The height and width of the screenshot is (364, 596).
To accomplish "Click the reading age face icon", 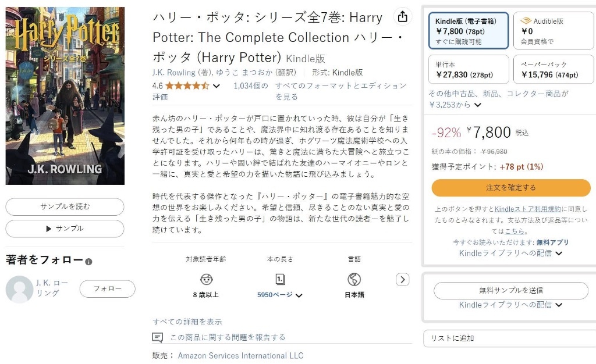I will [206, 279].
